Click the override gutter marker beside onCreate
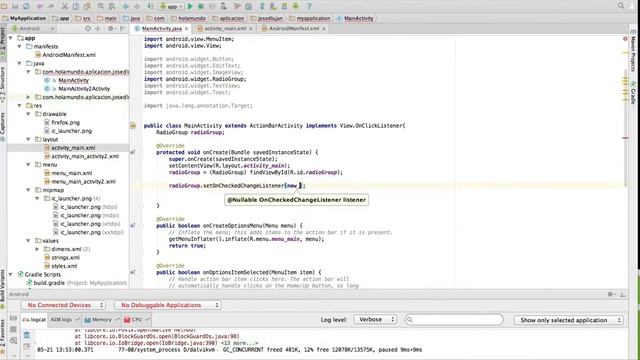 click(x=133, y=152)
